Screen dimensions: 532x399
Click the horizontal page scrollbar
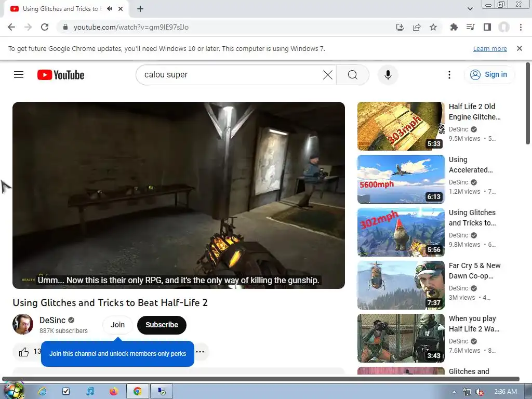pyautogui.click(x=261, y=379)
